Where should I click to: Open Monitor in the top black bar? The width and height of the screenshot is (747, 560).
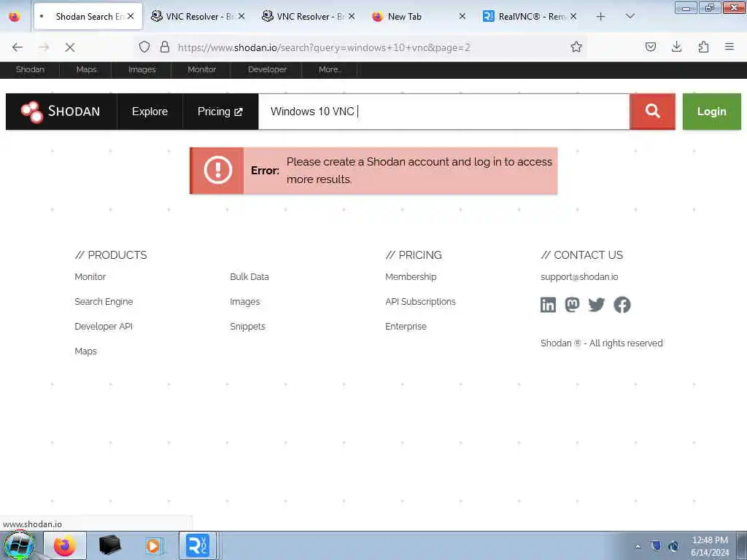201,69
